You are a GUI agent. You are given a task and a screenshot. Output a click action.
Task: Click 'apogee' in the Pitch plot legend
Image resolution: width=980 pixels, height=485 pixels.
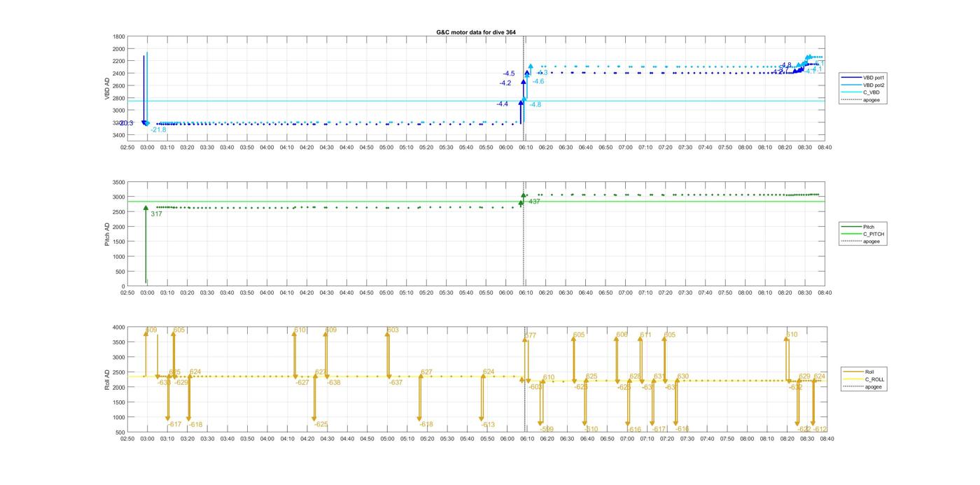(862, 241)
